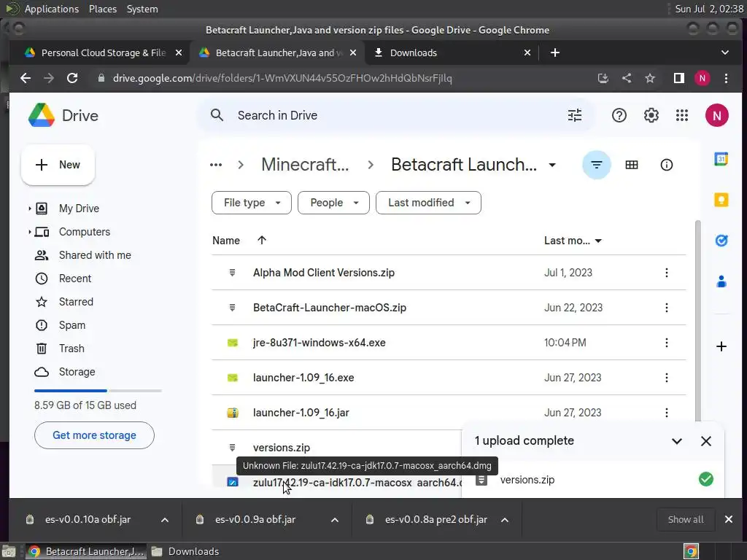This screenshot has height=560, width=747.
Task: Expand My Drive tree
Action: coord(29,209)
